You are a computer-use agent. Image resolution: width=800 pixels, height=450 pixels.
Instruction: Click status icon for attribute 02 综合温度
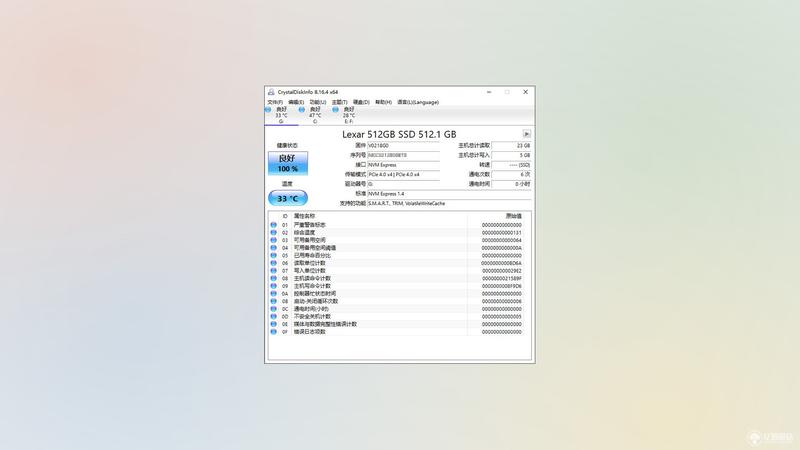coord(273,233)
